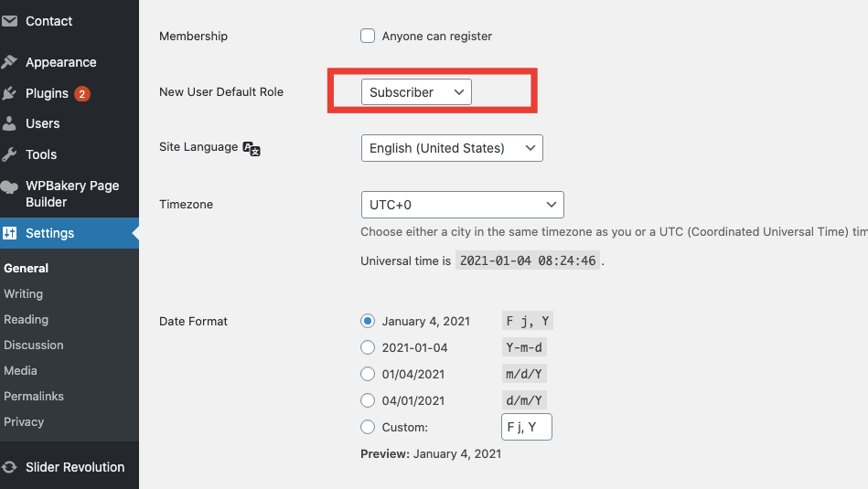868x489 pixels.
Task: Go to the Writing settings submenu
Action: click(x=23, y=294)
